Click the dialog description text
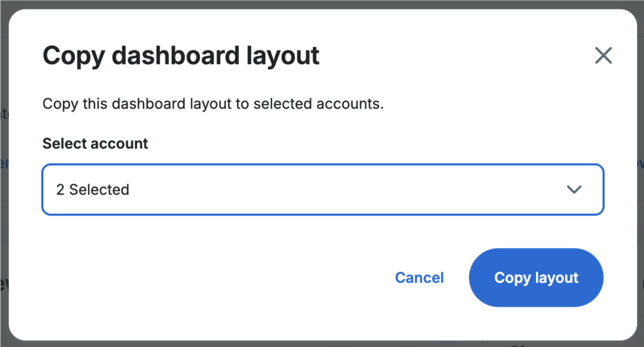This screenshot has height=347, width=644. click(213, 104)
